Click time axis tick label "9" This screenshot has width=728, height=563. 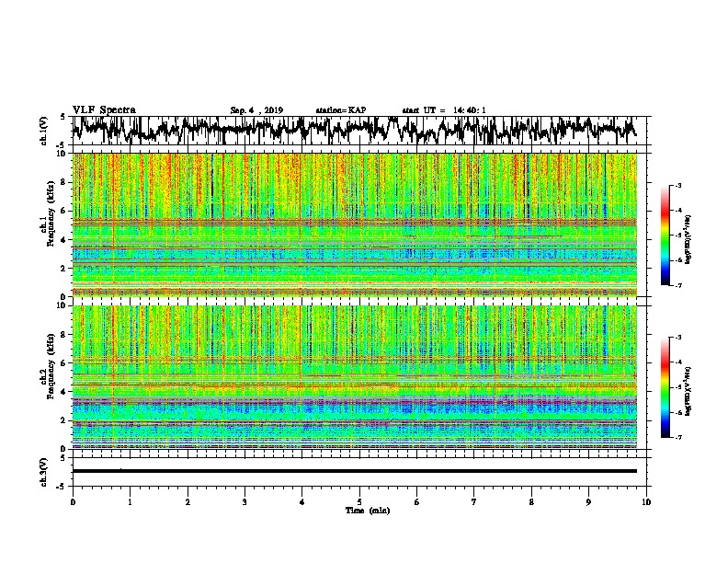pyautogui.click(x=588, y=502)
